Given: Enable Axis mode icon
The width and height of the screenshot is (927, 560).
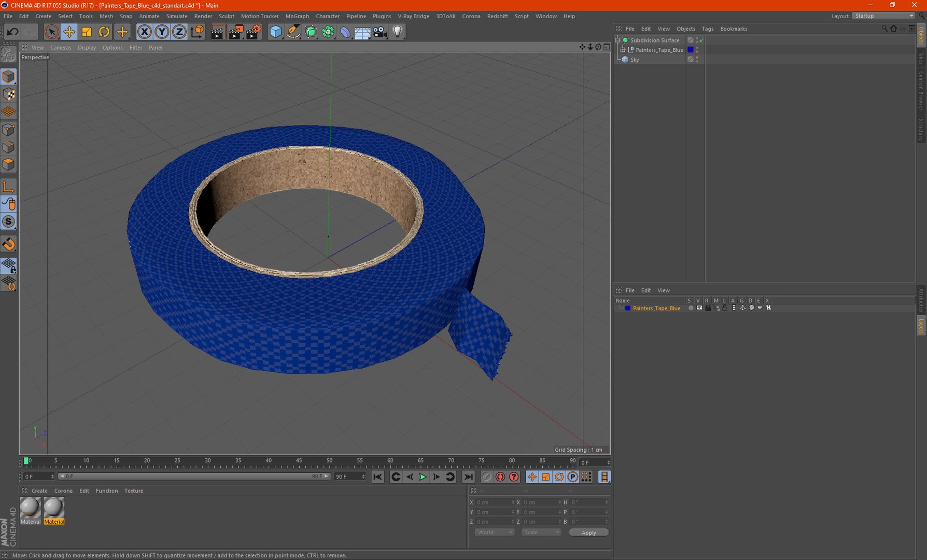Looking at the screenshot, I should coord(9,187).
